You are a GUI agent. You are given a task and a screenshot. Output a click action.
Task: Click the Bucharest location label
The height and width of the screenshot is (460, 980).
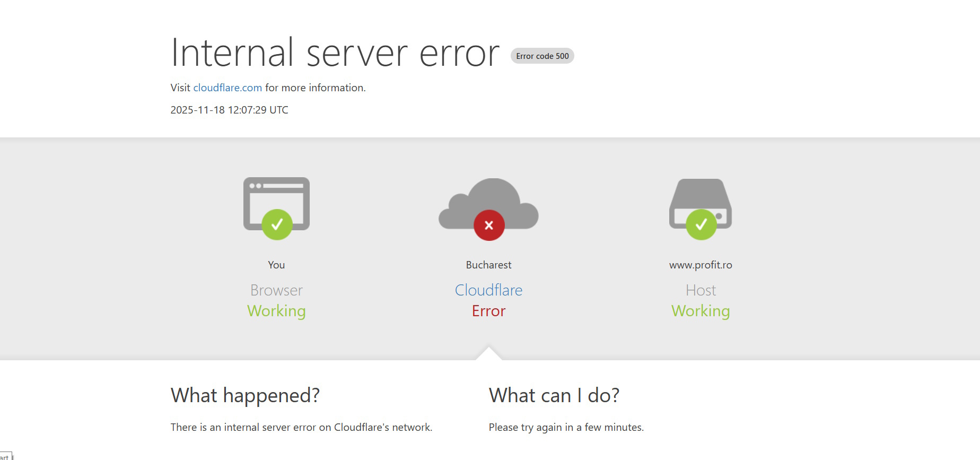point(488,265)
